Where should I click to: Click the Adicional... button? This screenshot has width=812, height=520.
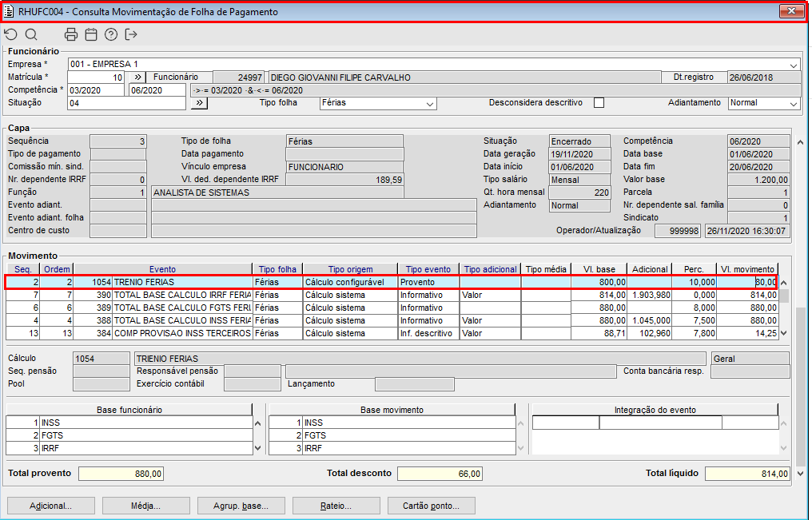tap(51, 506)
